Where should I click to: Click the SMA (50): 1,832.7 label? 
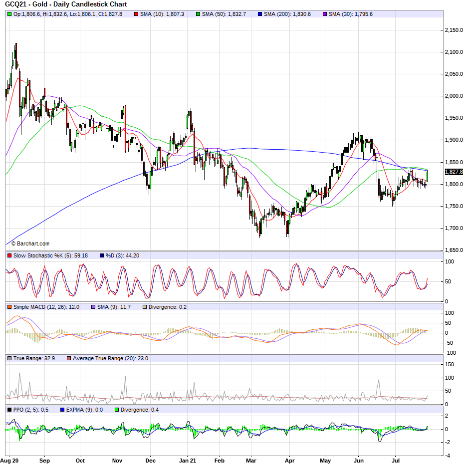(x=224, y=14)
